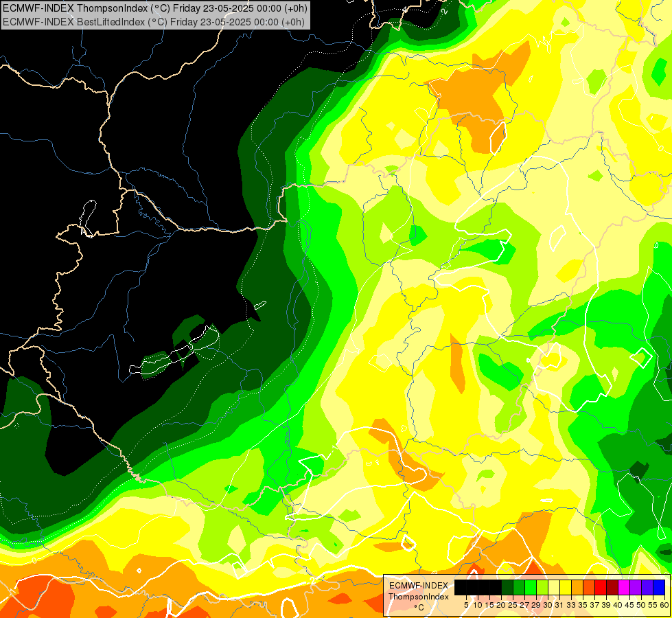Click legend scale value "55"

(x=652, y=605)
